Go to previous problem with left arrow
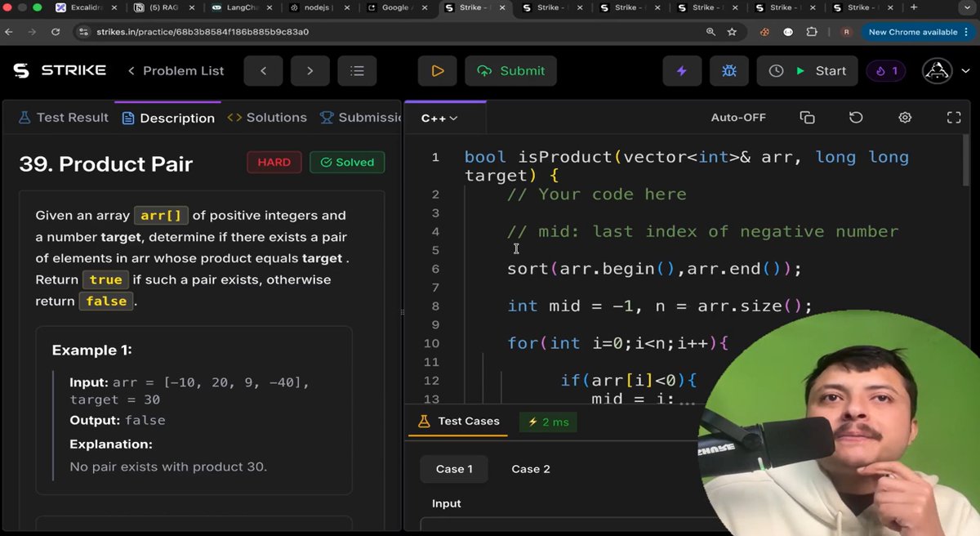Image resolution: width=980 pixels, height=536 pixels. 263,71
